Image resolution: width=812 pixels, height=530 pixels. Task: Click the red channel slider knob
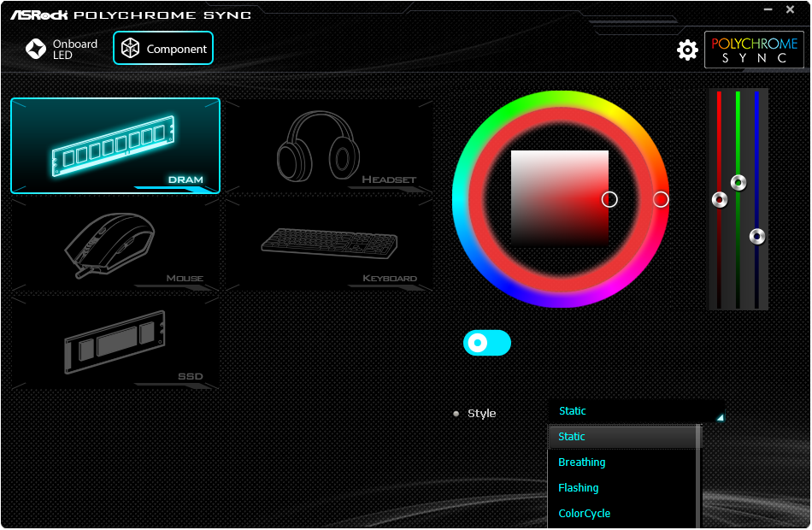click(x=720, y=199)
